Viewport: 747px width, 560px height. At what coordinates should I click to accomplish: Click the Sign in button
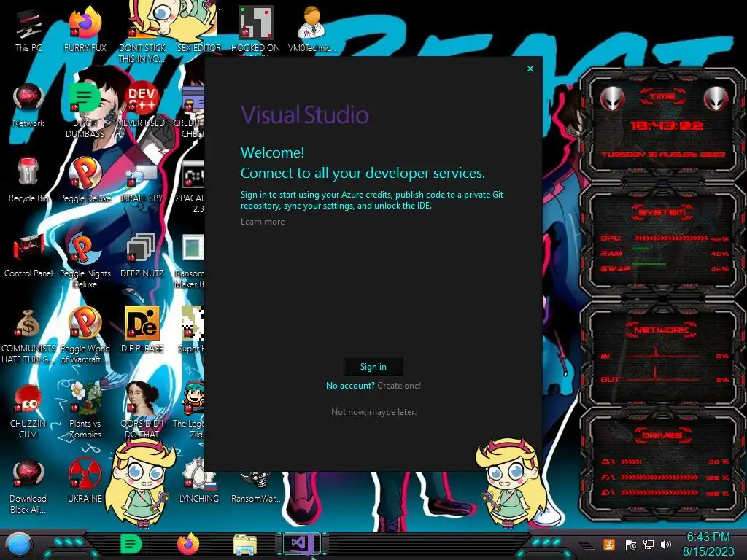(x=373, y=367)
